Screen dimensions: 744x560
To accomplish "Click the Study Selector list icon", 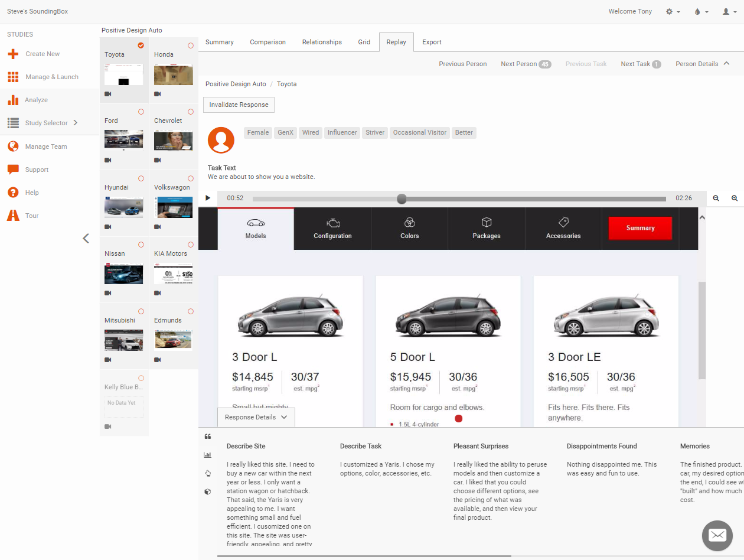I will pos(13,123).
